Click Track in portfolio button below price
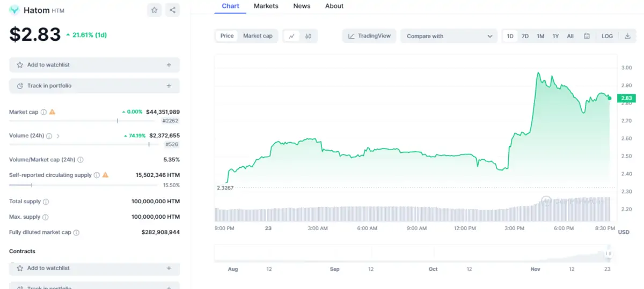This screenshot has width=644, height=289. pos(94,86)
